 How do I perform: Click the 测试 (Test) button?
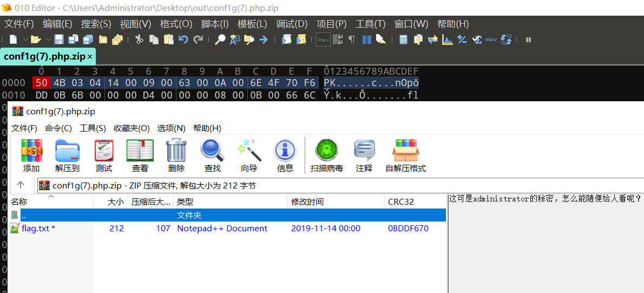coord(104,155)
